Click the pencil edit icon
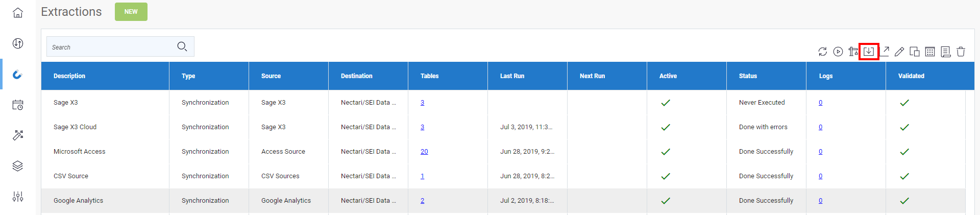Image resolution: width=980 pixels, height=215 pixels. (x=899, y=52)
